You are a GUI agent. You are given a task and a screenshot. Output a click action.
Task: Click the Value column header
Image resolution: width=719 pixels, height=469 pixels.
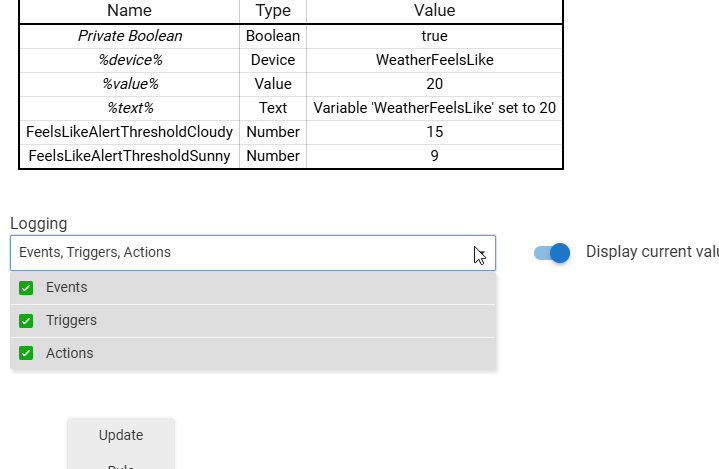tap(434, 11)
